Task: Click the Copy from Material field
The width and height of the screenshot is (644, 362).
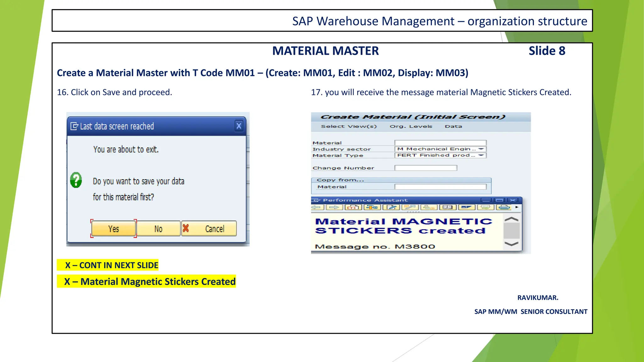Action: [x=441, y=187]
